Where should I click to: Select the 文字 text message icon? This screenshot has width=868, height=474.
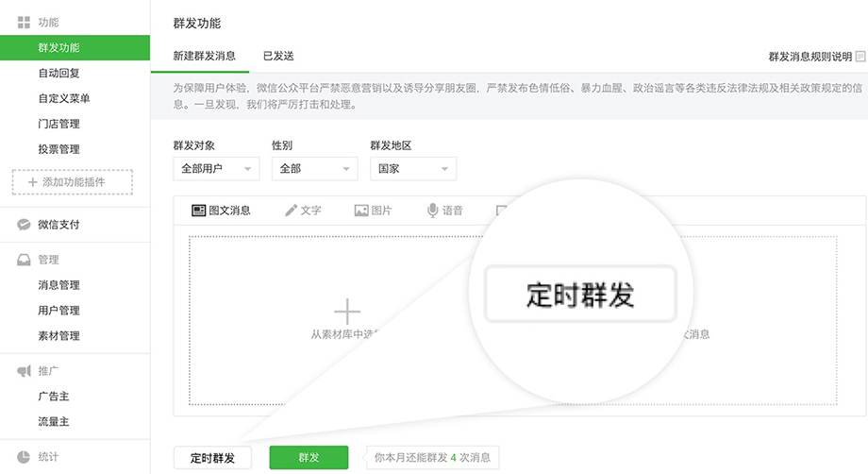(292, 211)
